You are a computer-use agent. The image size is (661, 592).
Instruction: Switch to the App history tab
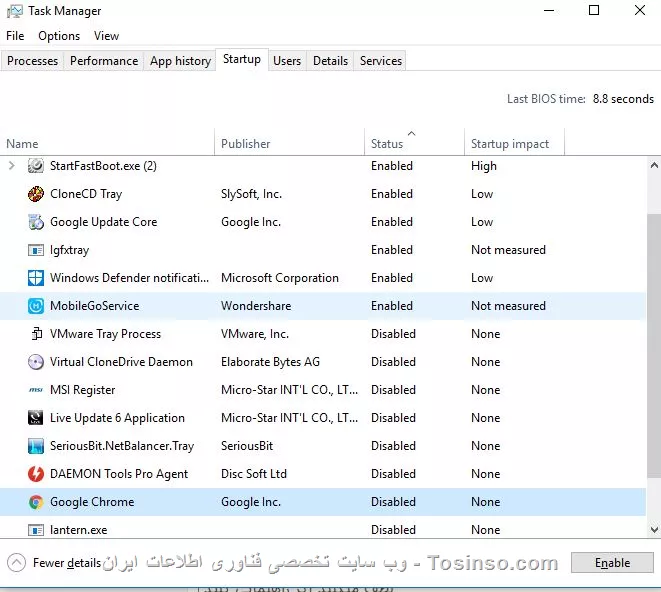180,61
